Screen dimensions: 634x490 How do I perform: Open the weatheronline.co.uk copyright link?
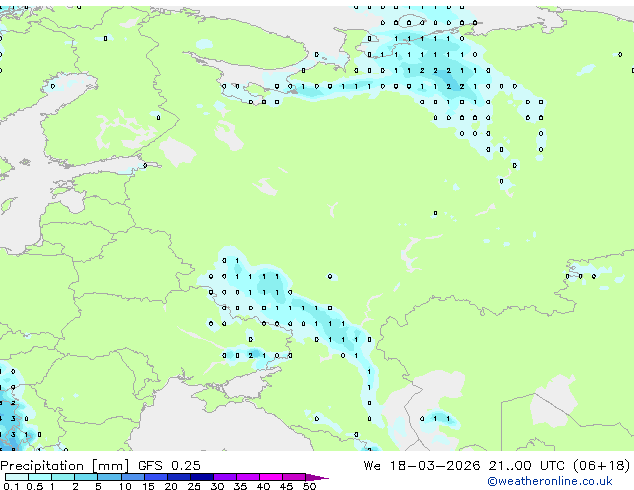click(549, 481)
